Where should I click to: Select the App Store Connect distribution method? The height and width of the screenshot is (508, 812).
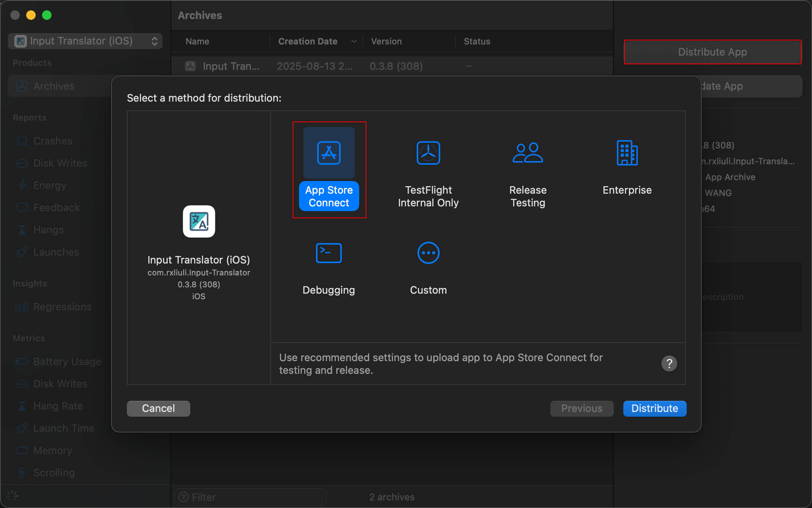329,169
